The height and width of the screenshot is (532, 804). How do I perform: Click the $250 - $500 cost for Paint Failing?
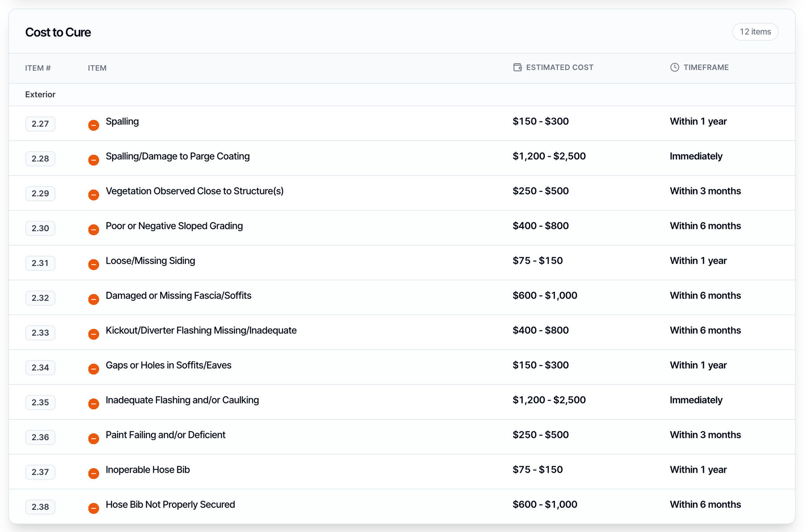point(540,435)
